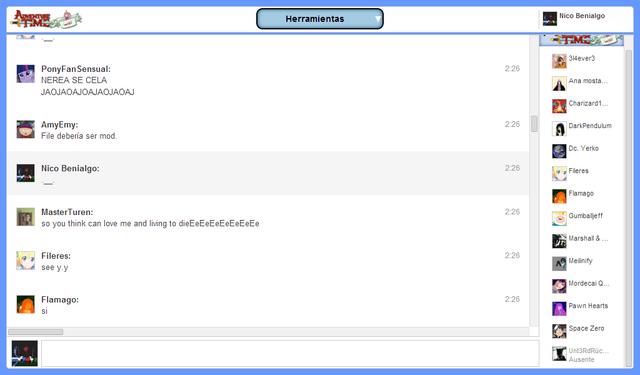This screenshot has height=375, width=640.
Task: Click message 'File debería ser mod.'
Action: coord(79,136)
